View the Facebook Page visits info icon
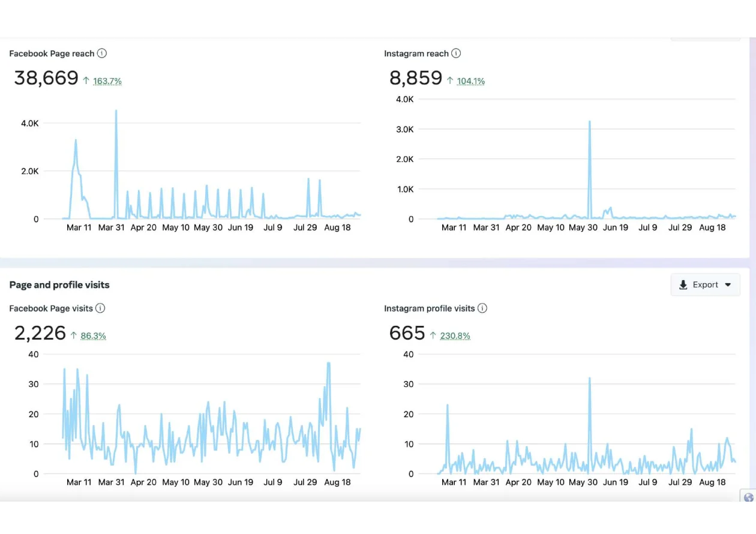Viewport: 756px width, 534px height. tap(101, 308)
